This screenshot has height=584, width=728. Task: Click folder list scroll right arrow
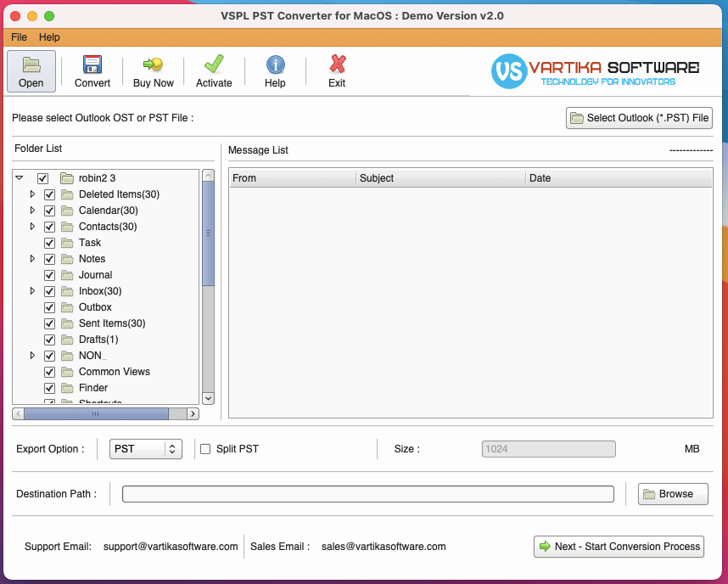click(193, 413)
